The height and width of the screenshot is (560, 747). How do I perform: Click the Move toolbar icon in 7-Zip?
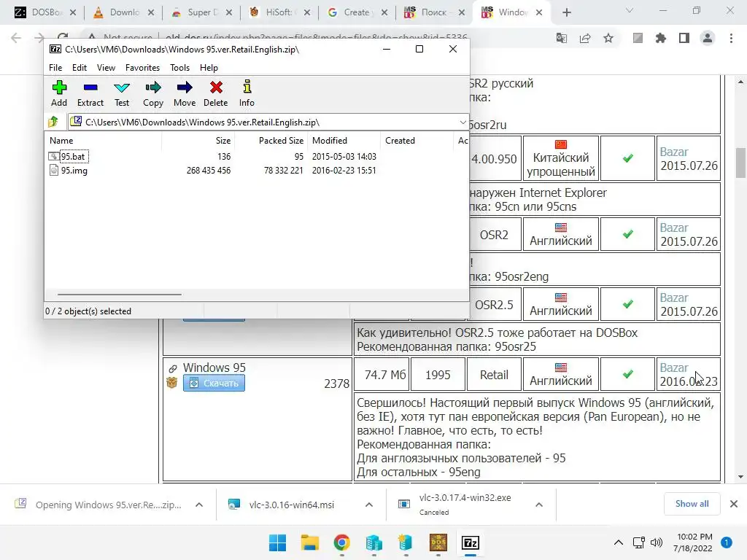(x=185, y=93)
